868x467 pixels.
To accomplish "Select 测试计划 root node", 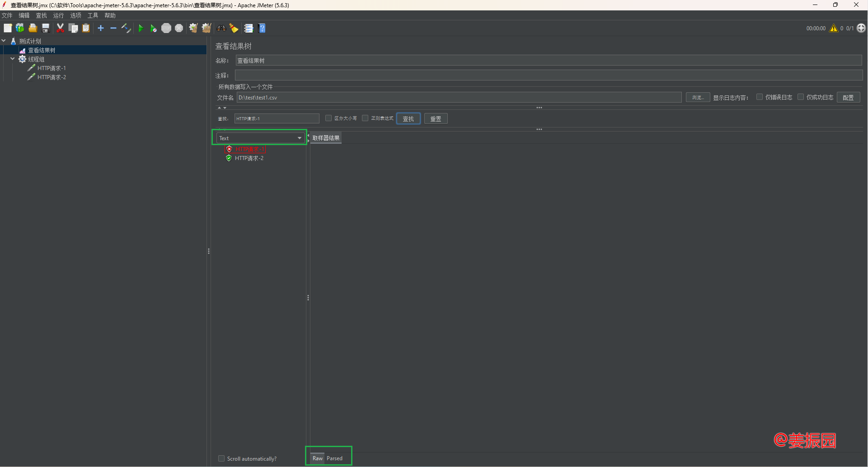I will tap(30, 41).
